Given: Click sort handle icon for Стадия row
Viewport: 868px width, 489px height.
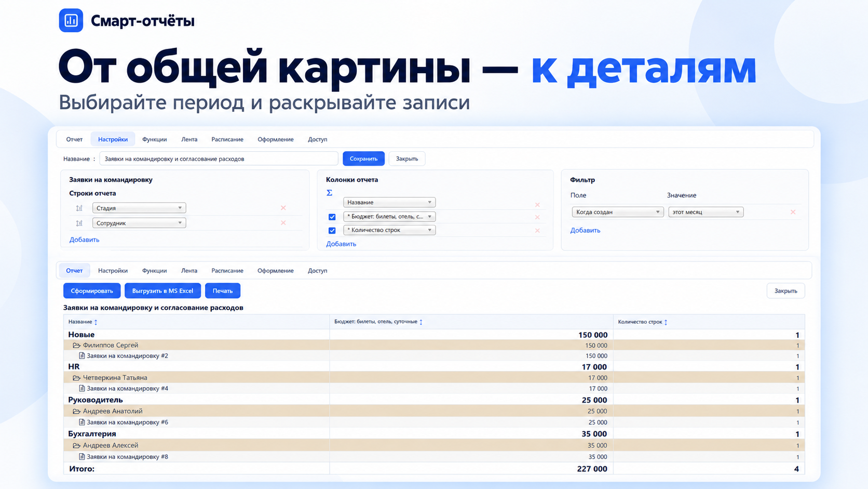Looking at the screenshot, I should 79,208.
